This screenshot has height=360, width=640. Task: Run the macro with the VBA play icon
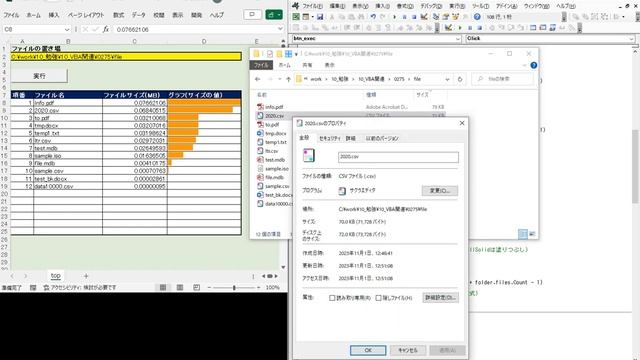(x=394, y=17)
